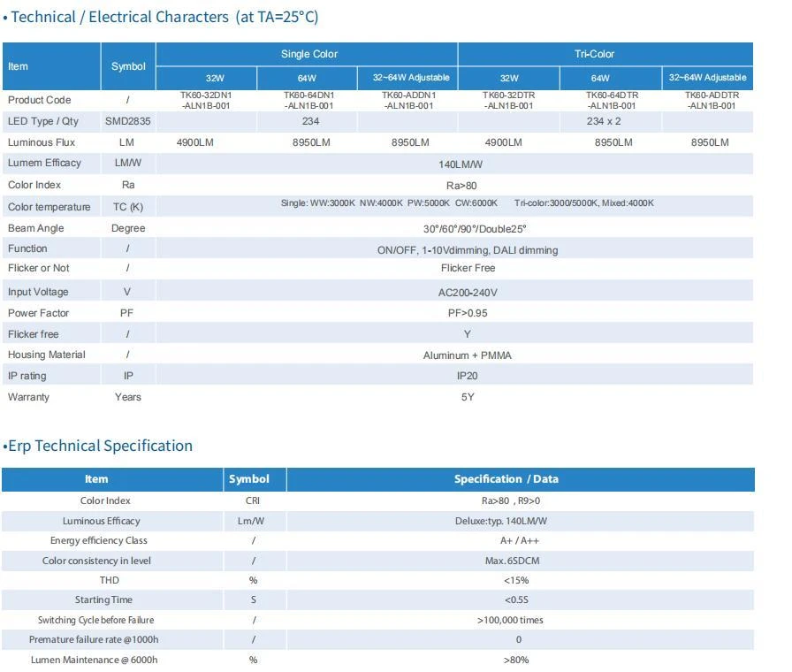Click the Max.6SDCM color consistency value

[x=512, y=561]
